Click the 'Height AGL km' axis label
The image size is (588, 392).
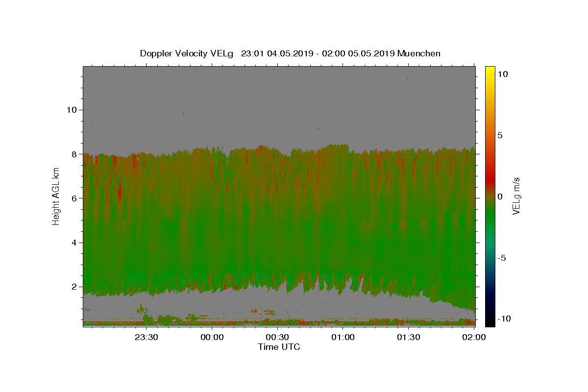56,196
